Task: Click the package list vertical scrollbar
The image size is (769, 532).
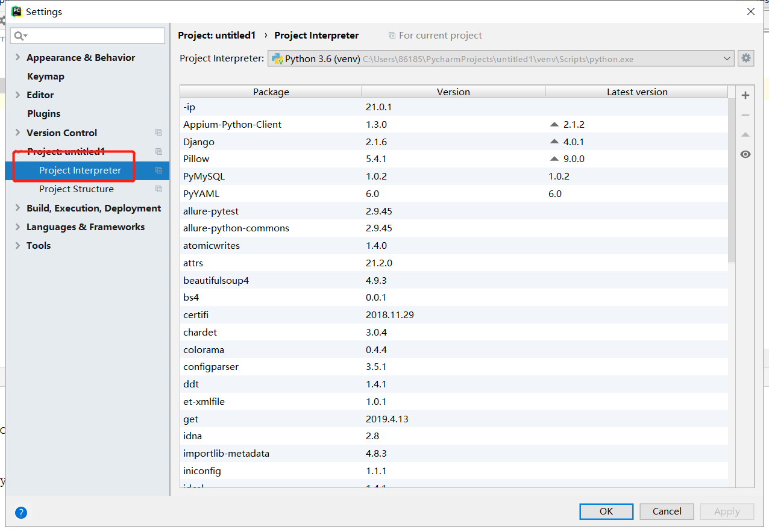Action: (732, 181)
